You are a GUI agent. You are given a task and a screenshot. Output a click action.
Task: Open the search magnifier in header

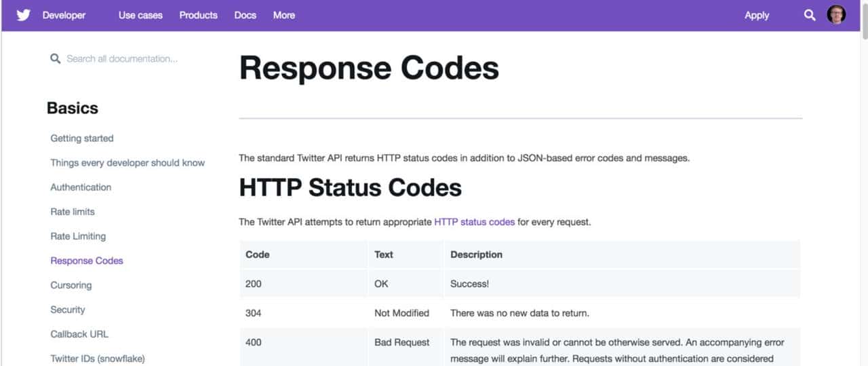[810, 15]
